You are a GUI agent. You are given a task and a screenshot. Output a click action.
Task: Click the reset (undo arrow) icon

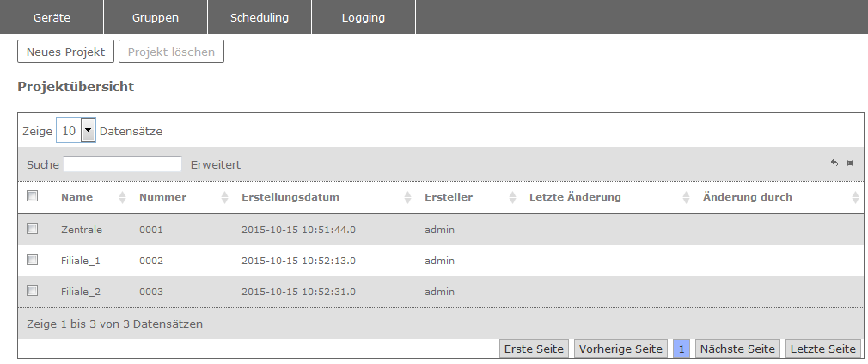click(x=834, y=163)
